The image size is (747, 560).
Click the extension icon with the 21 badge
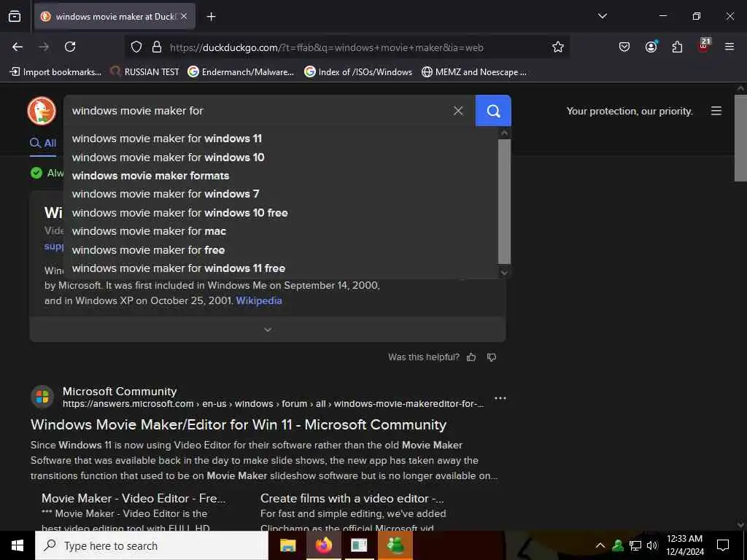pos(704,46)
